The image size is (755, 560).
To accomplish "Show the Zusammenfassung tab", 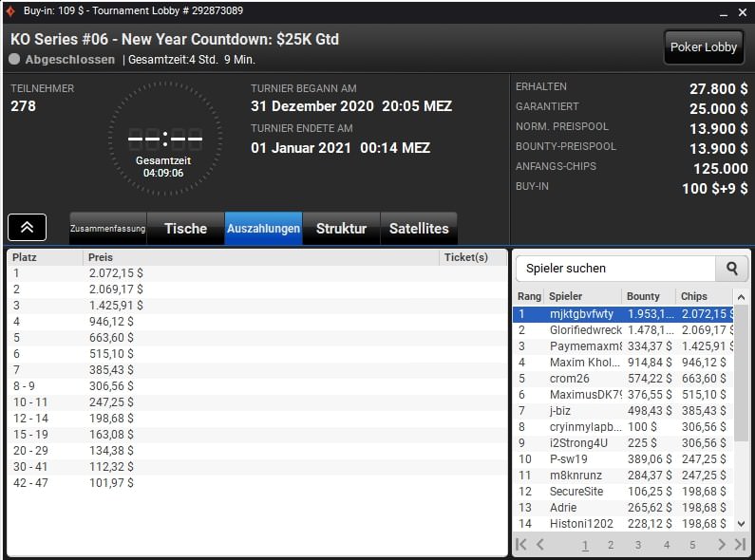I will click(x=108, y=229).
